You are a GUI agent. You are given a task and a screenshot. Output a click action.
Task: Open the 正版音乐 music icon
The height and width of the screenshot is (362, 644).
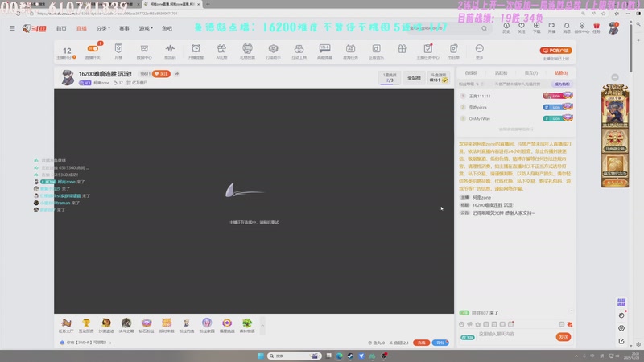point(376,48)
